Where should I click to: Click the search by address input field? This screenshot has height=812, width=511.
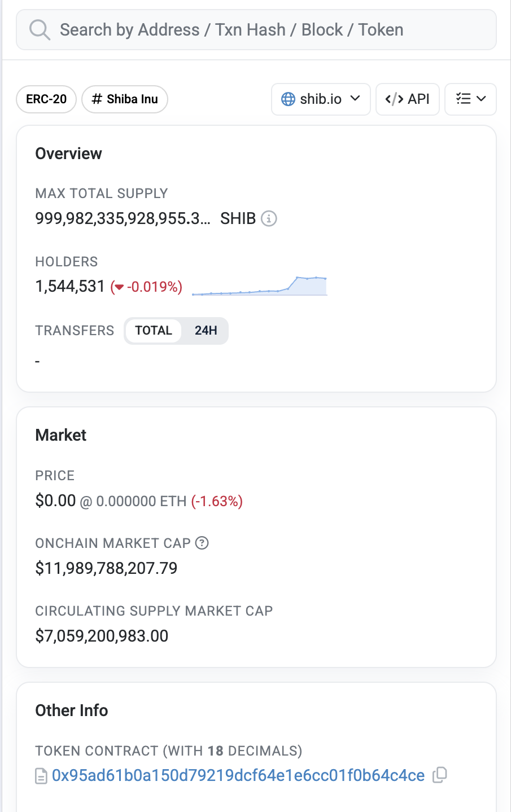(271, 30)
